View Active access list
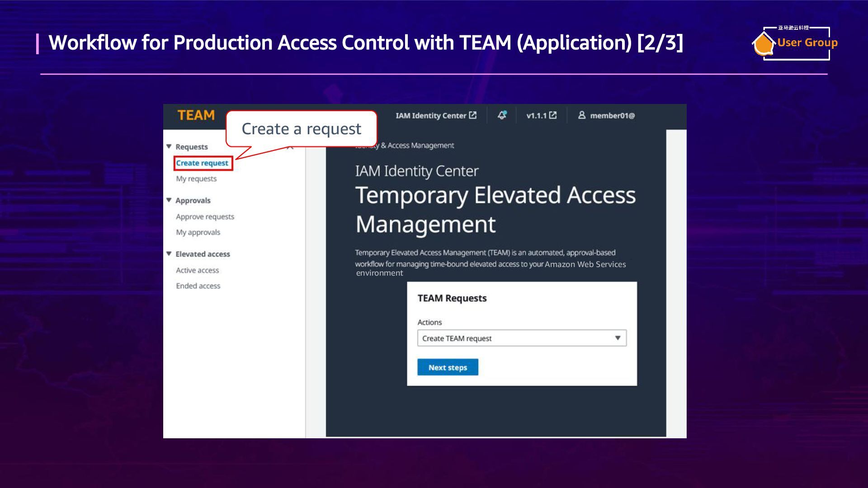The height and width of the screenshot is (488, 868). [197, 270]
